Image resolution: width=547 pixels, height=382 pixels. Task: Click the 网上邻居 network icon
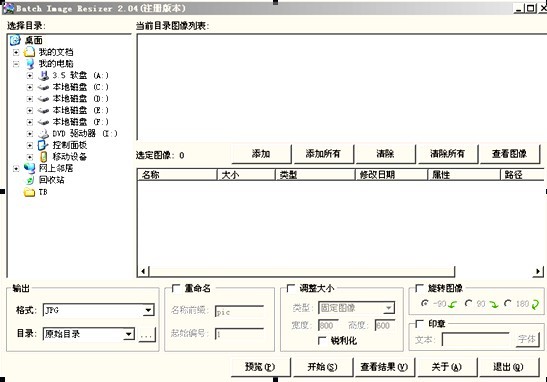(x=29, y=168)
